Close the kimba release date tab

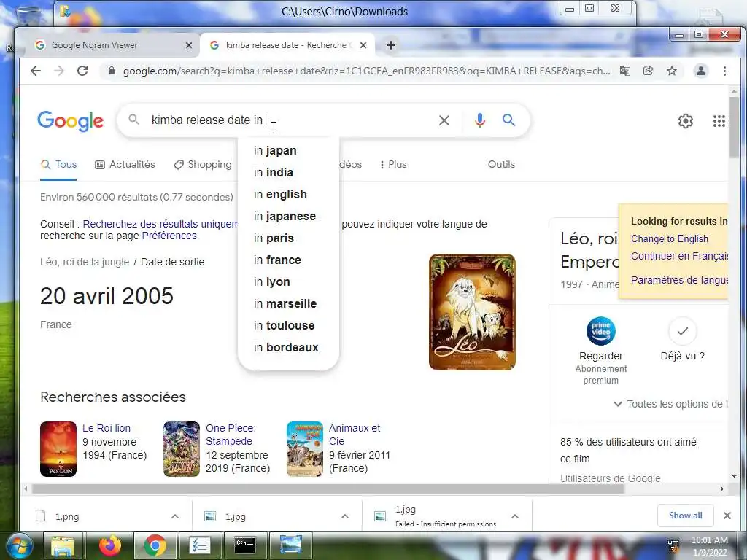point(363,45)
